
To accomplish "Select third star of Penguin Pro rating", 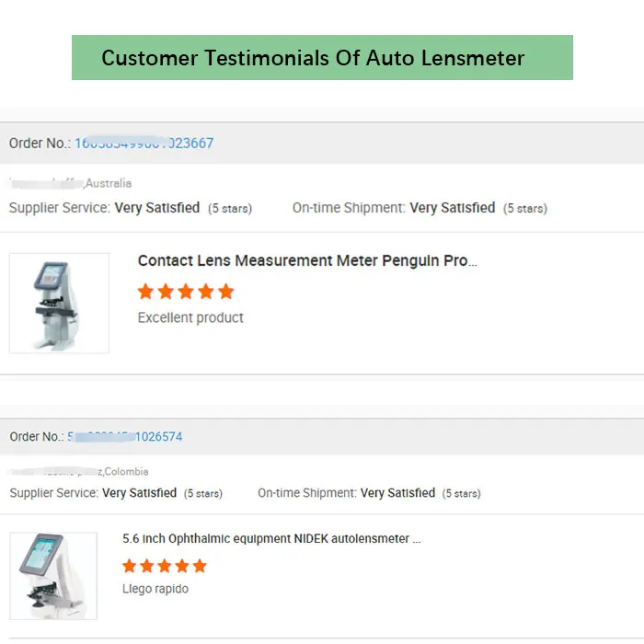I will coord(186,292).
